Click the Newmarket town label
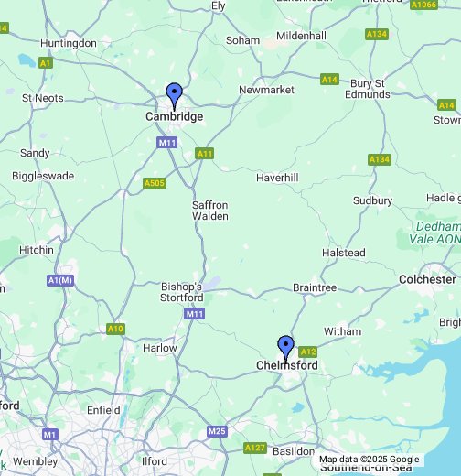461x476 pixels. point(266,90)
